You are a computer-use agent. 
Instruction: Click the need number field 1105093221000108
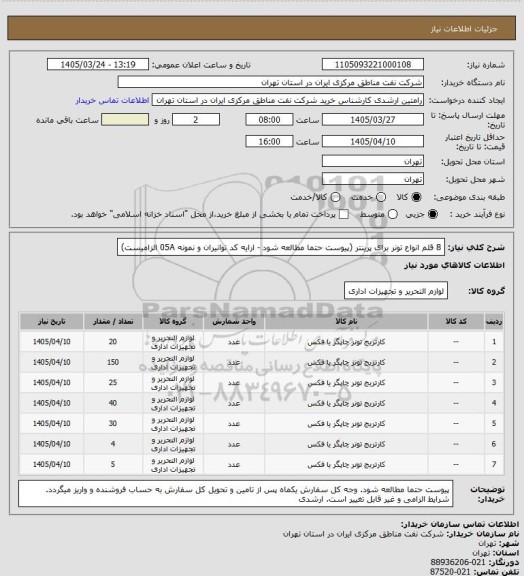(373, 65)
